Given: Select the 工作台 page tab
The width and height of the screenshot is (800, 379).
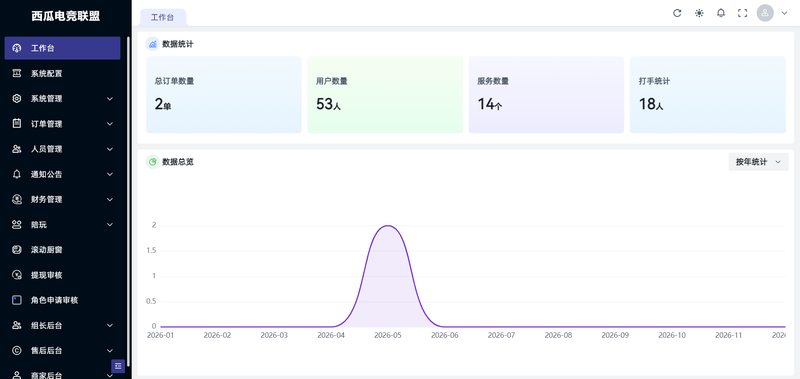Looking at the screenshot, I should coord(163,17).
